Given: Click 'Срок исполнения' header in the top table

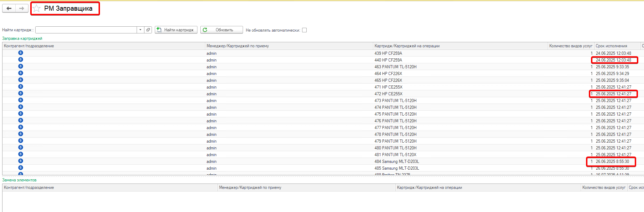Looking at the screenshot, I should [611, 46].
